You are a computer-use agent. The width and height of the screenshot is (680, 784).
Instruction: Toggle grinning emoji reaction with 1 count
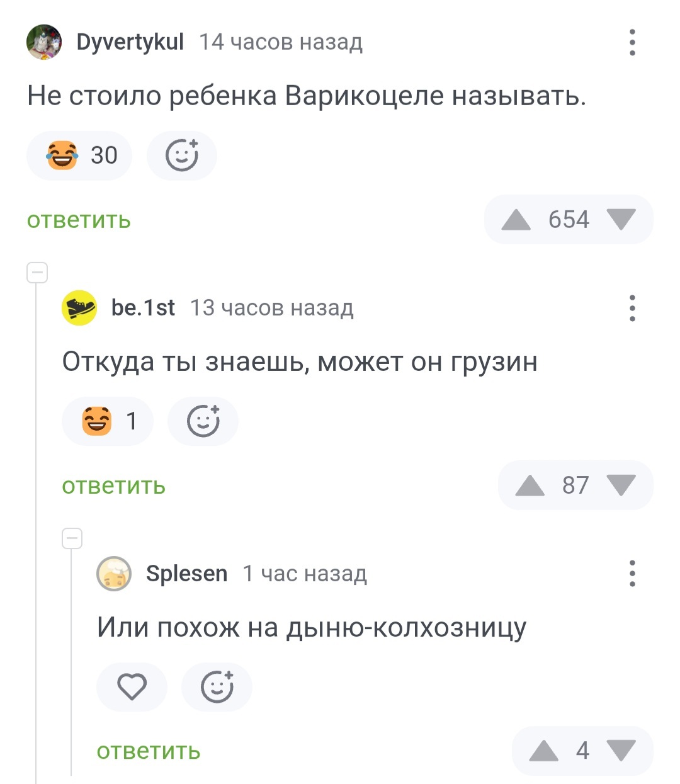[x=108, y=421]
